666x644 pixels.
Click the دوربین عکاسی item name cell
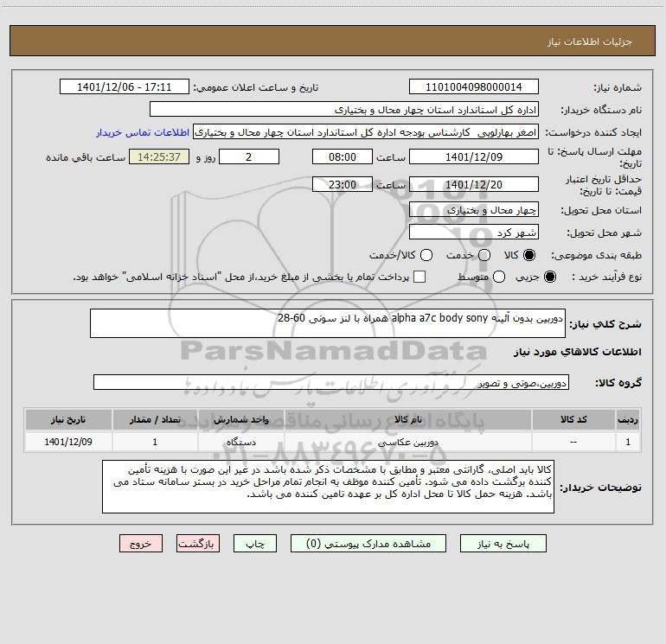click(408, 442)
